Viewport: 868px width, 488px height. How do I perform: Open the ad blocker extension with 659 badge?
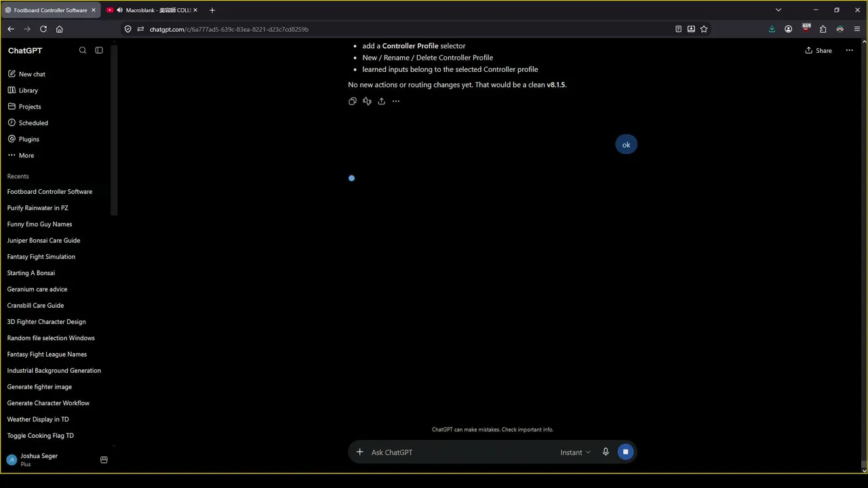(x=806, y=28)
